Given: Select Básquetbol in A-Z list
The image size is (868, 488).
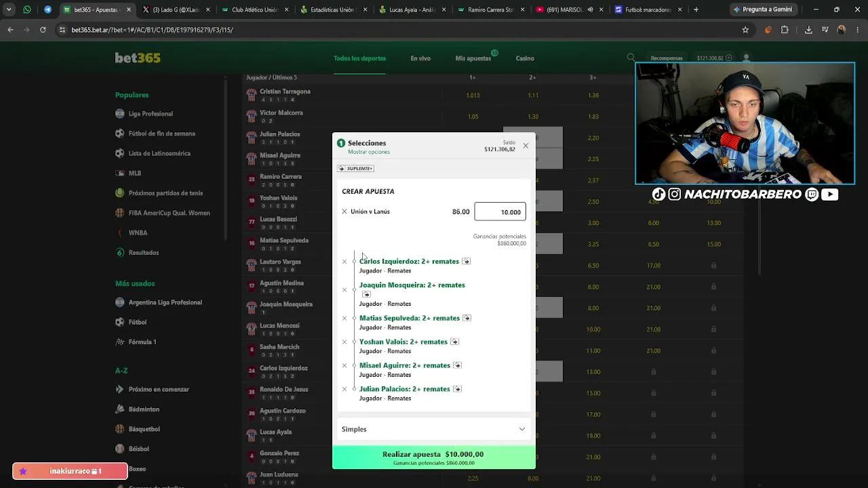Looking at the screenshot, I should 144,429.
